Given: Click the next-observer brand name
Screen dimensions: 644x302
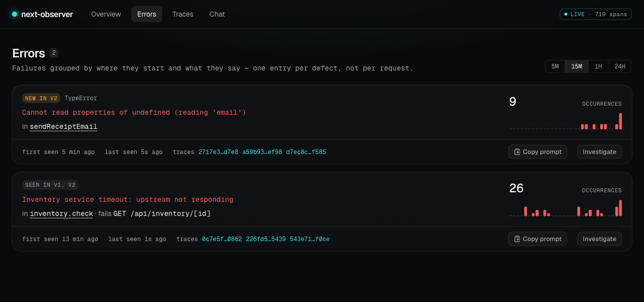Looking at the screenshot, I should pyautogui.click(x=47, y=14).
